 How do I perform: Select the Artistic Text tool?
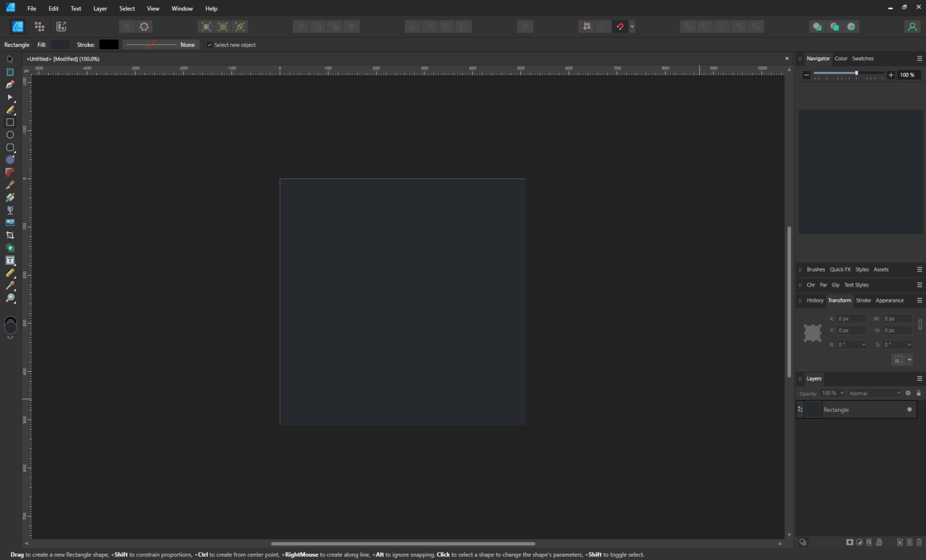tap(10, 260)
